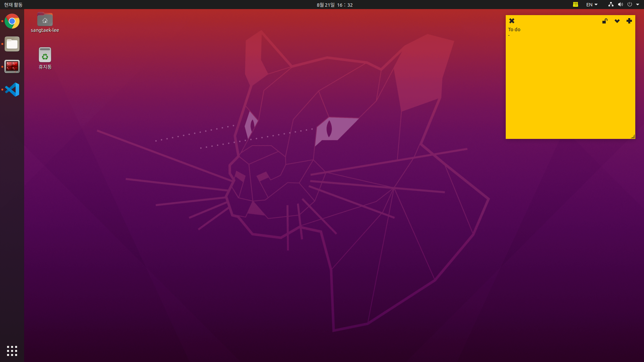Launch Google Chrome from the dock
This screenshot has width=644, height=362.
point(12,21)
